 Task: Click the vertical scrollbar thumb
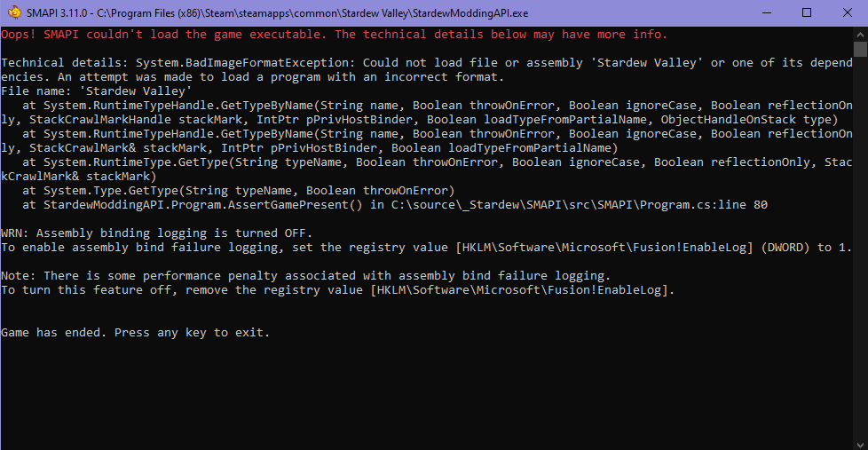click(860, 50)
